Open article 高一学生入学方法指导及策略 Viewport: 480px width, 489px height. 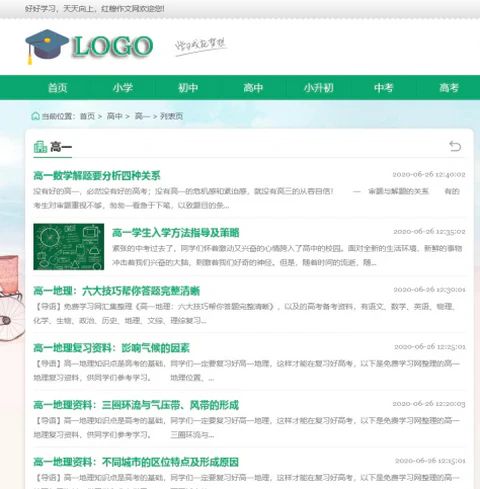click(x=176, y=233)
